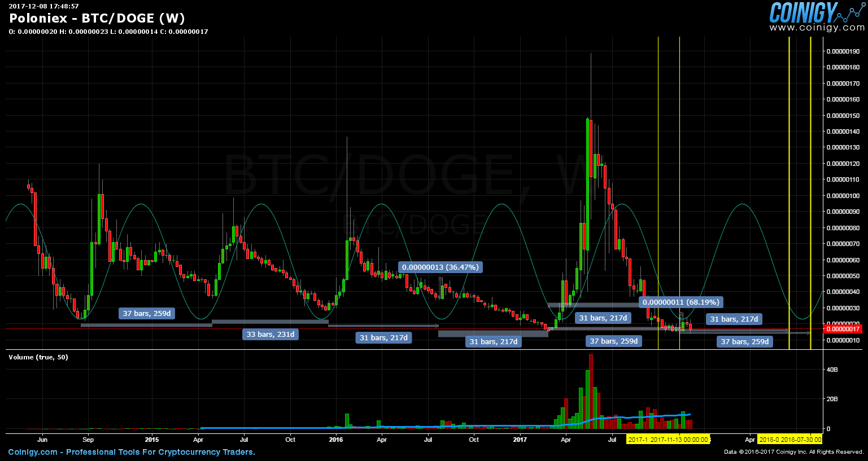The image size is (868, 461).
Task: Click the 0.00000060 price axis label
Action: coord(843,260)
